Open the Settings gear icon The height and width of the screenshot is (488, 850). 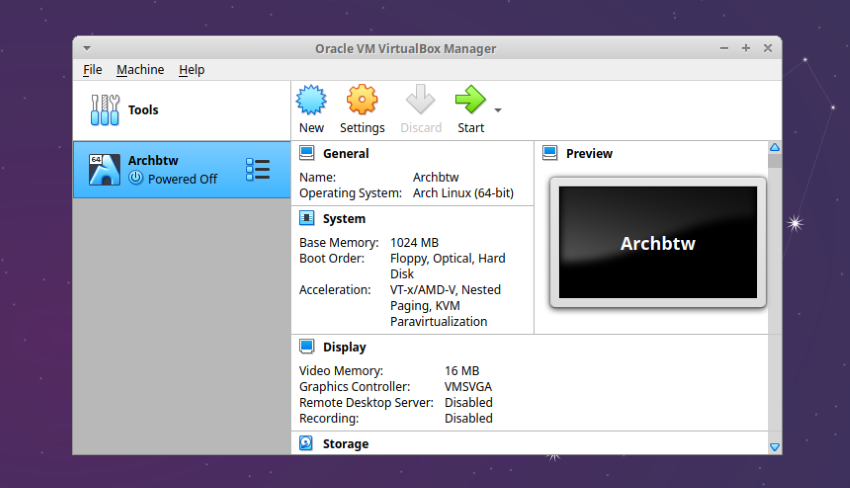(362, 100)
